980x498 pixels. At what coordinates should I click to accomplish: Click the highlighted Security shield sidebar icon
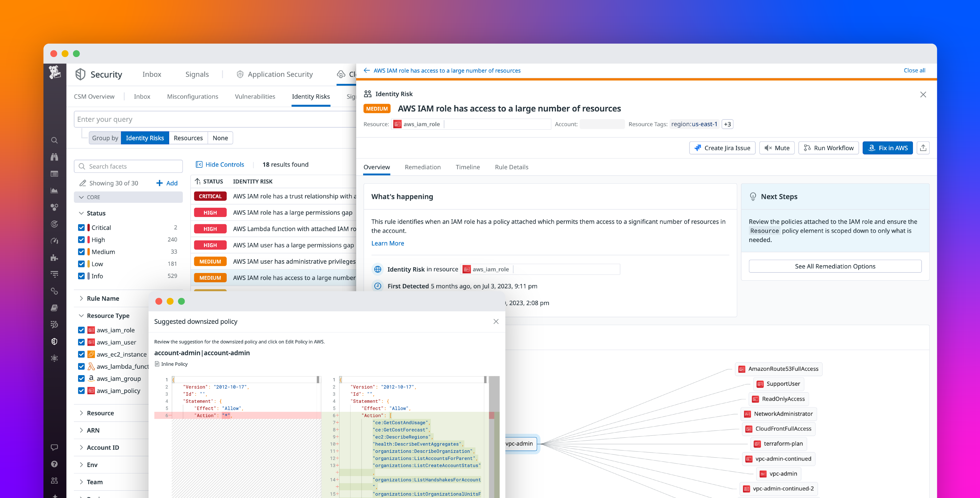coord(55,342)
